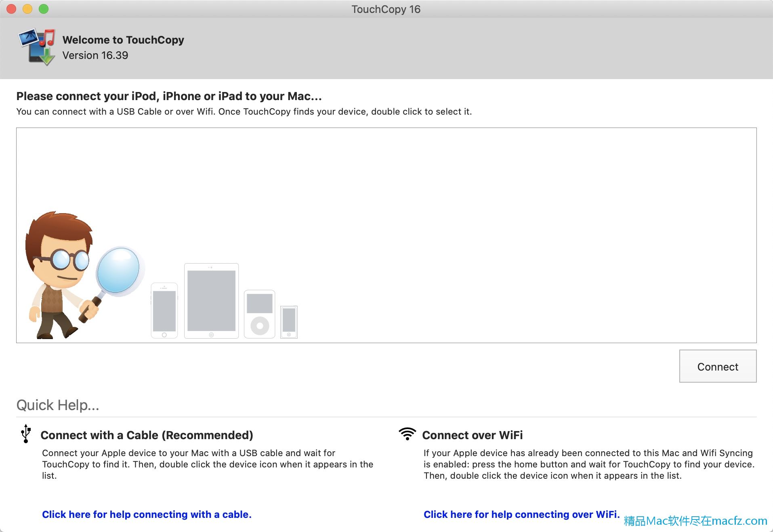The height and width of the screenshot is (532, 773).
Task: Click the 'Welcome to TouchCopy' title
Action: [123, 40]
